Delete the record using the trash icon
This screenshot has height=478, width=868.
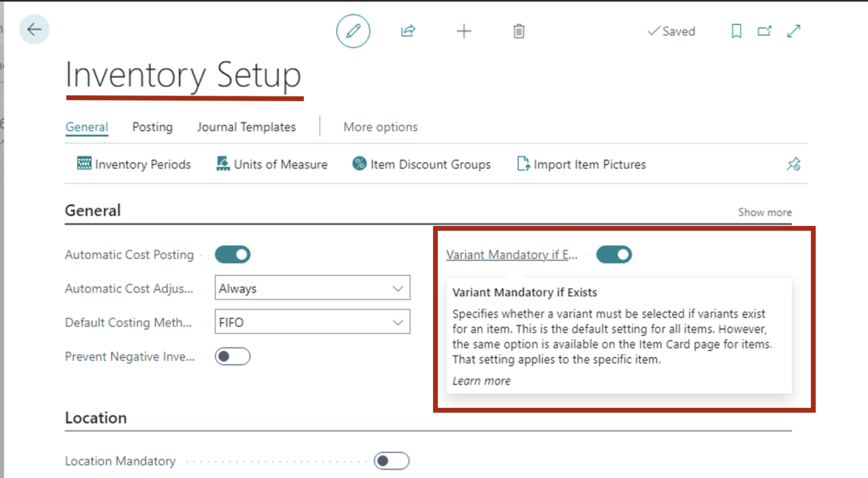518,31
